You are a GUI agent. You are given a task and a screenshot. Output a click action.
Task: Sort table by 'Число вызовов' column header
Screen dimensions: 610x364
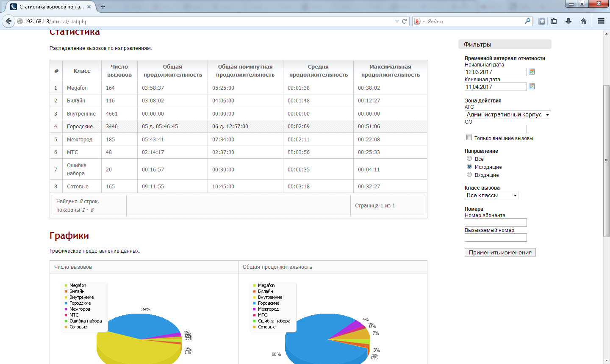(x=119, y=71)
